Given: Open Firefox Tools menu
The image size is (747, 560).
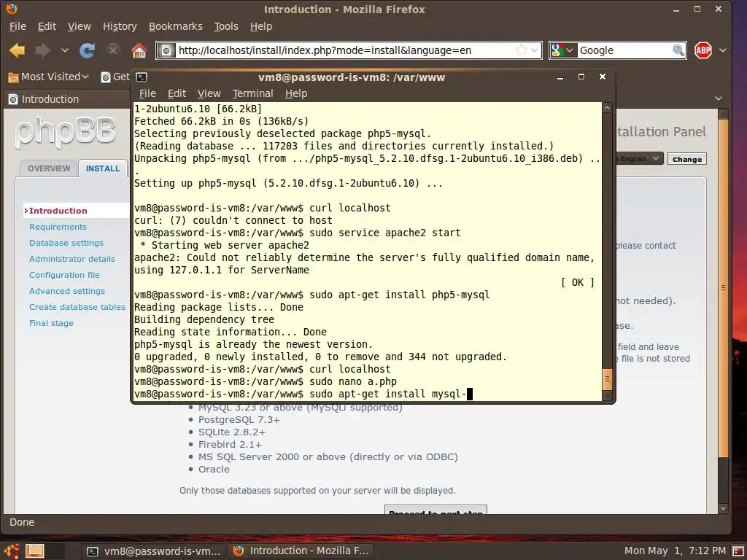Looking at the screenshot, I should click(x=226, y=26).
